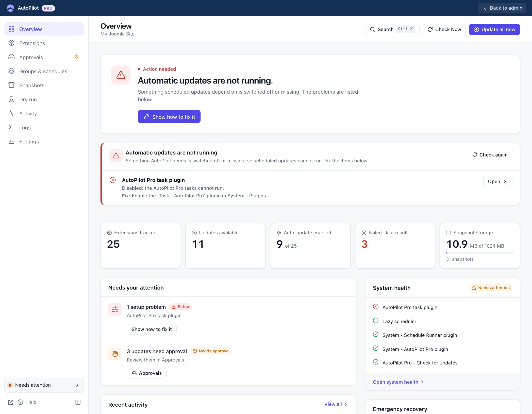Click the package icon on Extensions tracked card
The height and width of the screenshot is (414, 532).
[x=109, y=233]
